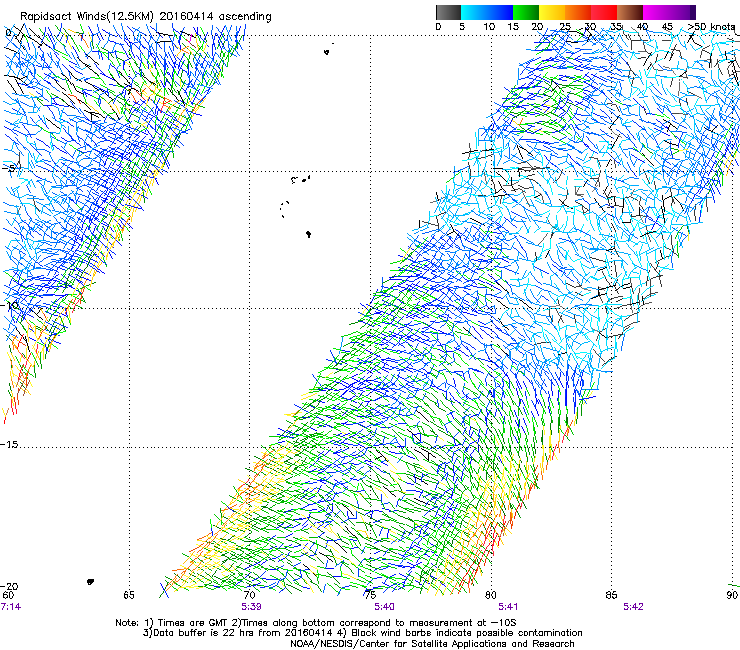Viewport: 740px width, 650px height.
Task: Click the purple '5:41' swath time
Action: click(508, 607)
